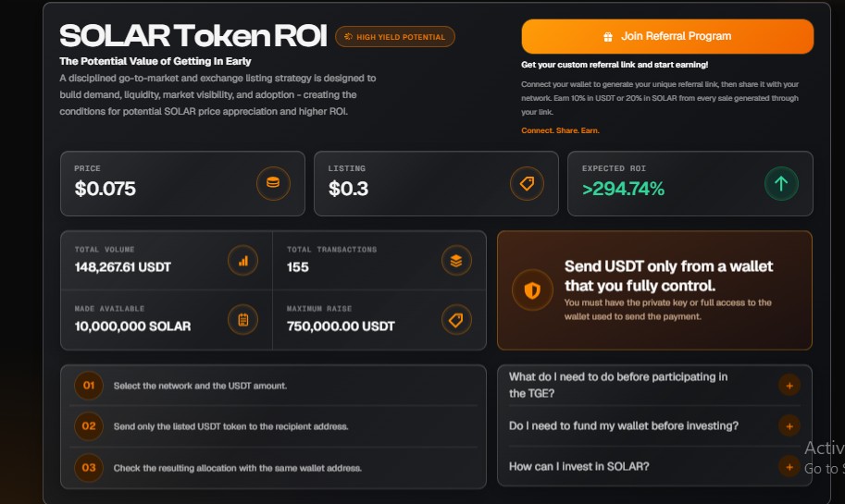Click the bar chart icon beside Total Volume
845x504 pixels.
[243, 261]
